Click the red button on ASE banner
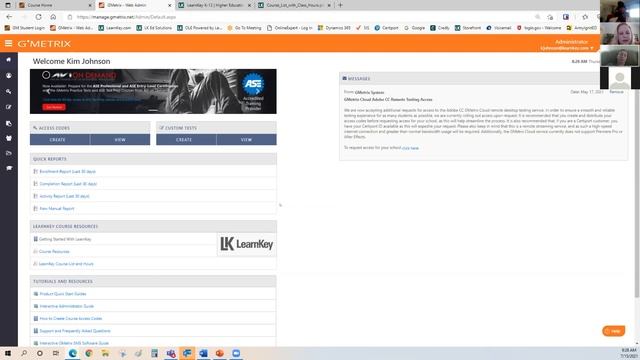The image size is (640, 360). 54,107
